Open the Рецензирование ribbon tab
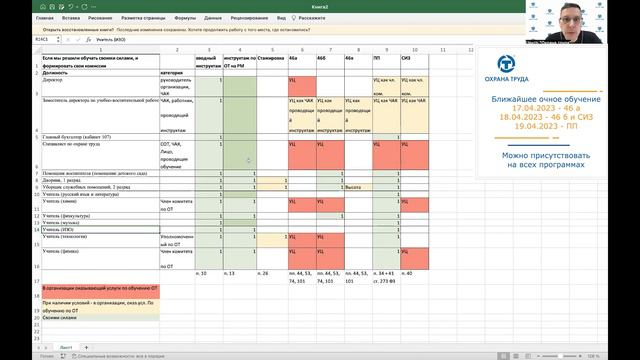The width and height of the screenshot is (640, 360). tap(249, 18)
